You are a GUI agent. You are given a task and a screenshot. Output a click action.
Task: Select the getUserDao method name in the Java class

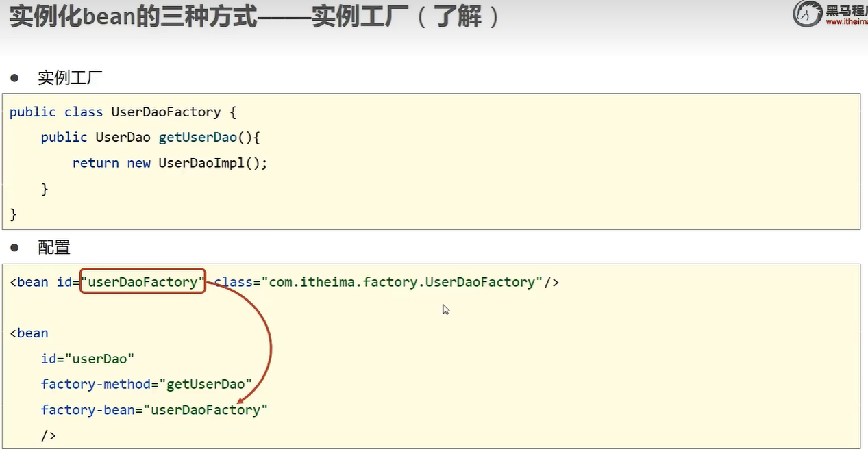pos(197,138)
